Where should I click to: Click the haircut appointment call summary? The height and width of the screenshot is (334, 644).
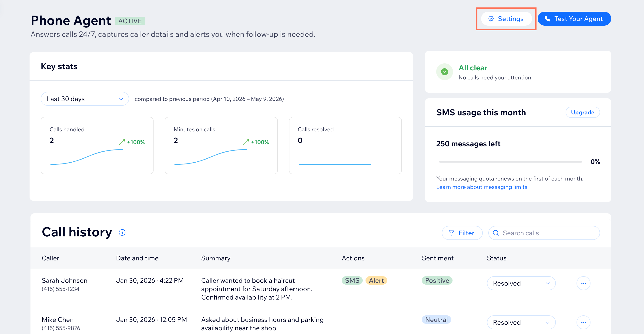click(x=257, y=289)
